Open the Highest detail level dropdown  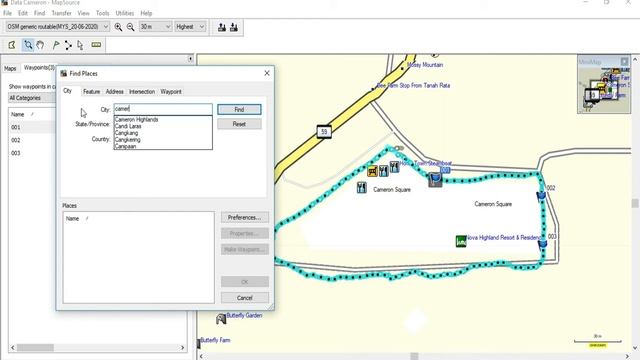pos(202,27)
